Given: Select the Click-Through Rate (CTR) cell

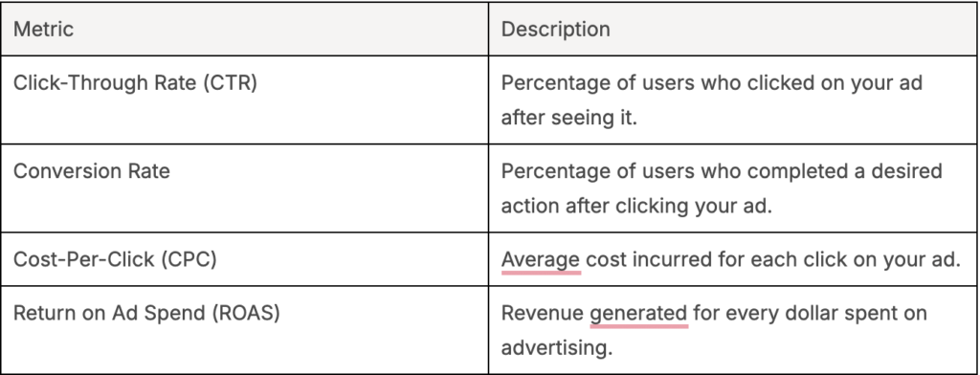Looking at the screenshot, I should (244, 100).
